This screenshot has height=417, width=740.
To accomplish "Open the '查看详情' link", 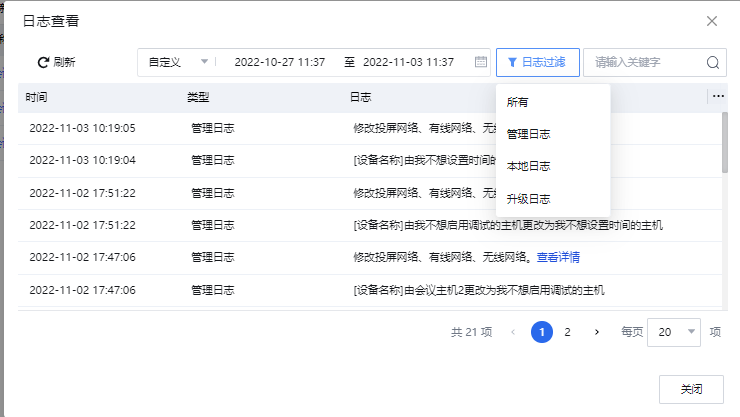I will (558, 257).
